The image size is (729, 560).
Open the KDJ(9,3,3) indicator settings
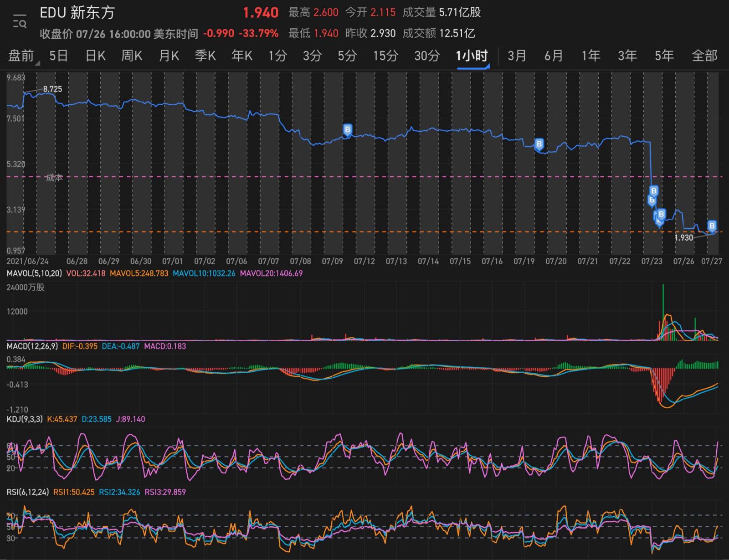pyautogui.click(x=25, y=419)
